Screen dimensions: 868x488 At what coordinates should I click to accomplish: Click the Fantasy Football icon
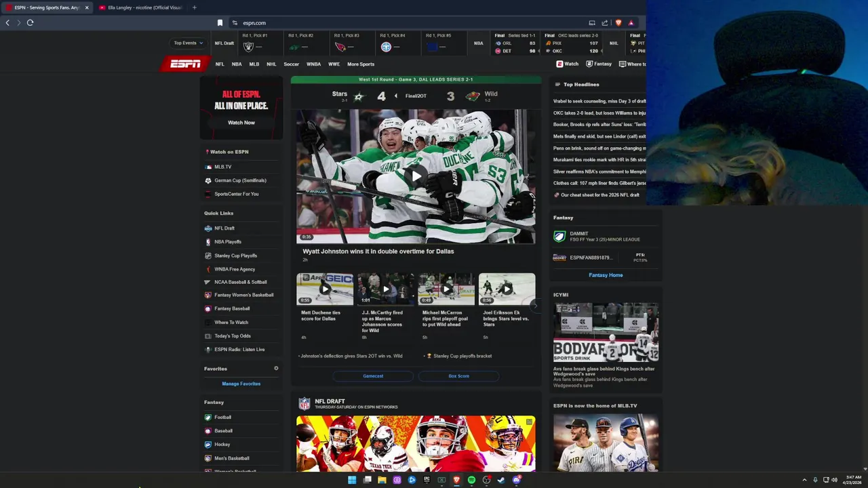pyautogui.click(x=208, y=418)
